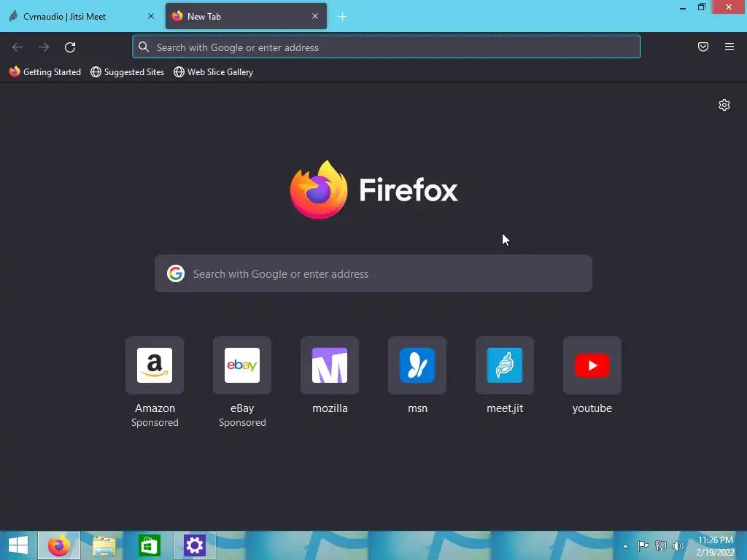Open the Firefox hamburger menu

point(729,47)
